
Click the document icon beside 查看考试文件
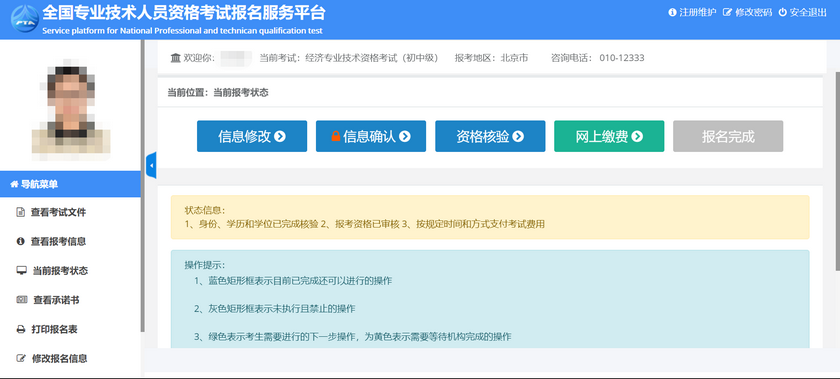21,212
